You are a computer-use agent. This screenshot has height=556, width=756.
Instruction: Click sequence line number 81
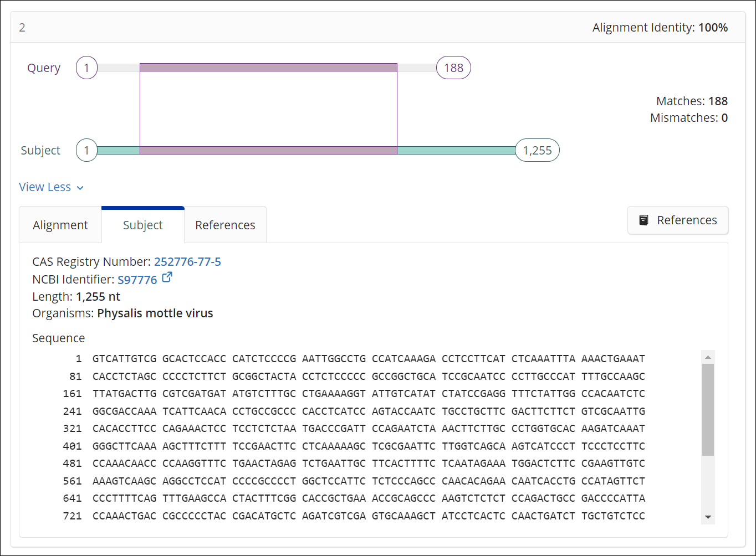[x=75, y=377]
